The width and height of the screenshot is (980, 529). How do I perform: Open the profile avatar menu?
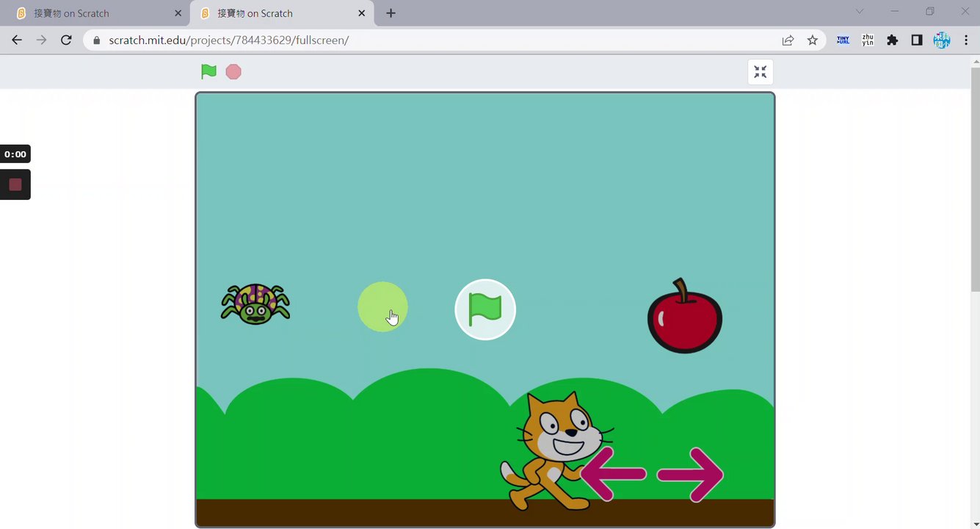[x=942, y=40]
